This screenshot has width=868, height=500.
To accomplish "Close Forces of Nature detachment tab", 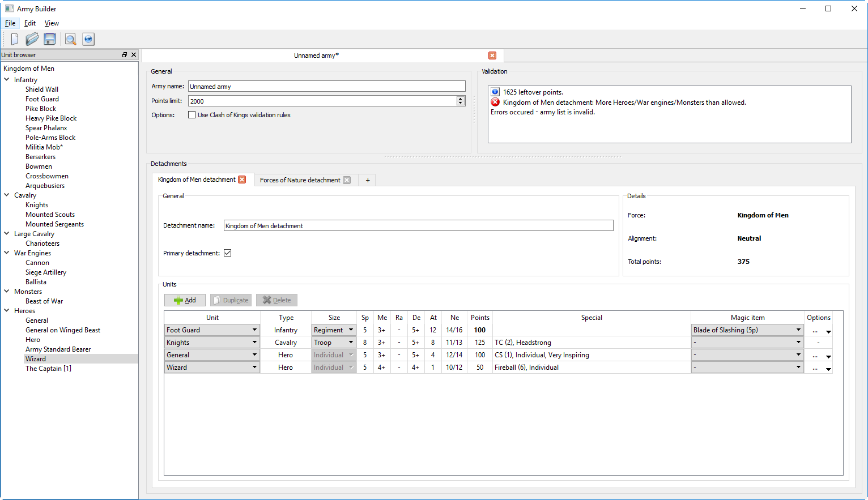I will 347,180.
